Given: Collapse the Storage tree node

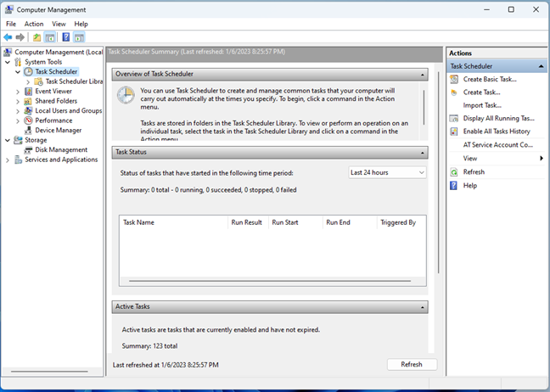Looking at the screenshot, I should tap(8, 140).
